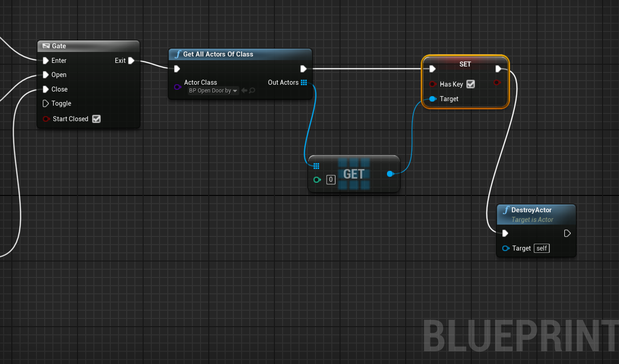The width and height of the screenshot is (619, 364).
Task: Click the browse magnifier icon under Actor Class
Action: click(x=252, y=91)
